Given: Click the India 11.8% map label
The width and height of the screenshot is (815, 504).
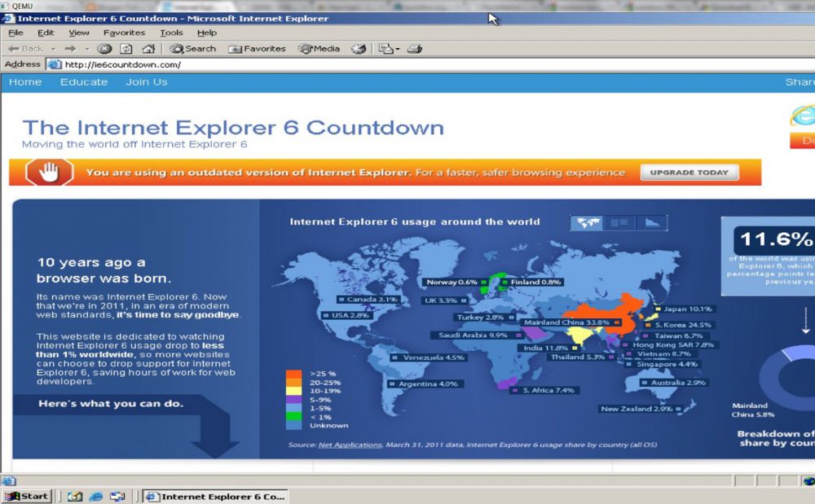Looking at the screenshot, I should pyautogui.click(x=550, y=348).
